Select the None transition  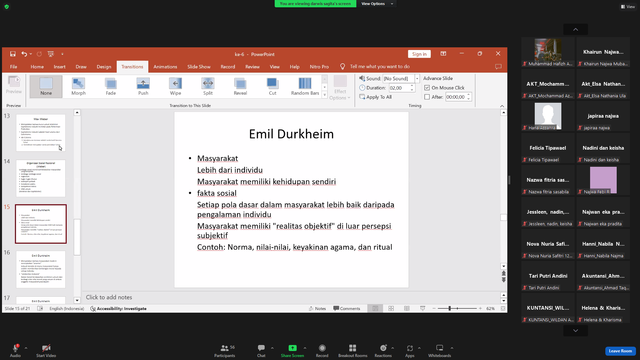(x=46, y=86)
